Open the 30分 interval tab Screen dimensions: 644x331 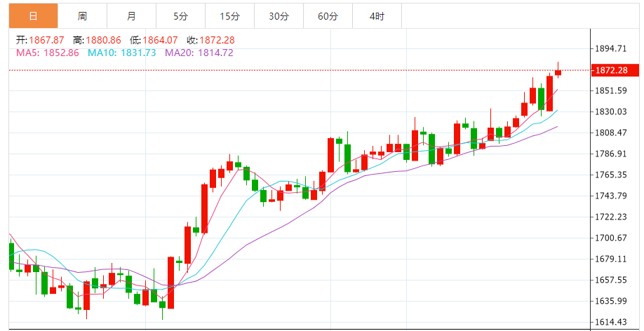pyautogui.click(x=279, y=16)
